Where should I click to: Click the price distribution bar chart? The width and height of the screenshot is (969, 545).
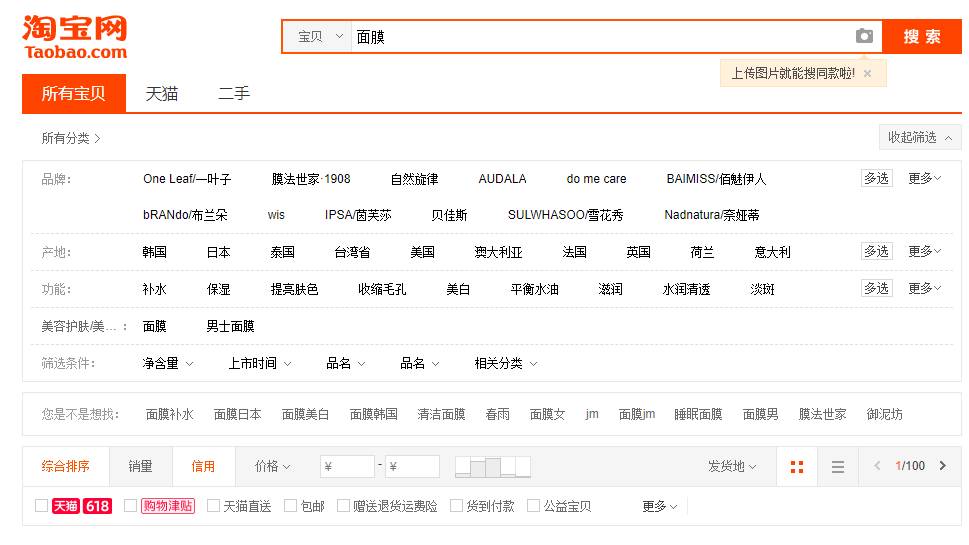coord(493,467)
